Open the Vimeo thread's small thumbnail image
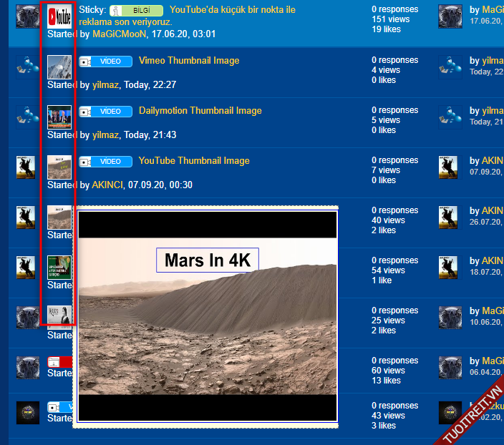Viewport: 504px width, 445px height. [59, 67]
